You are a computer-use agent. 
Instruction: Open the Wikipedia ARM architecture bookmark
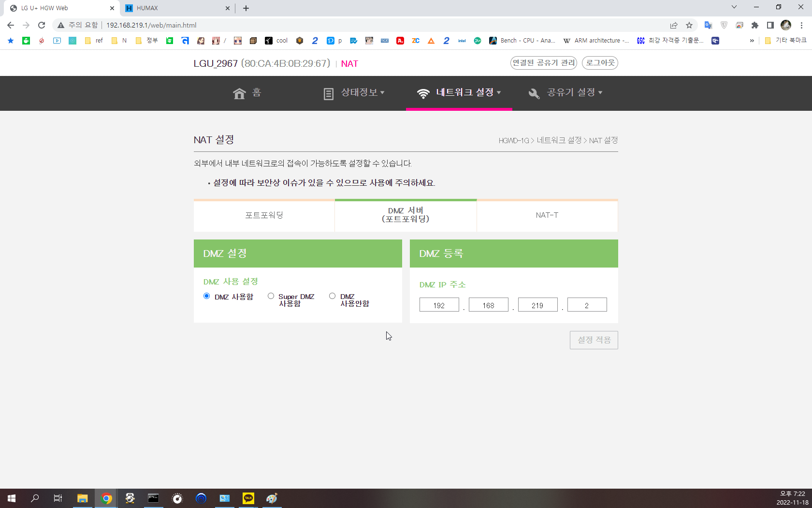coord(596,41)
